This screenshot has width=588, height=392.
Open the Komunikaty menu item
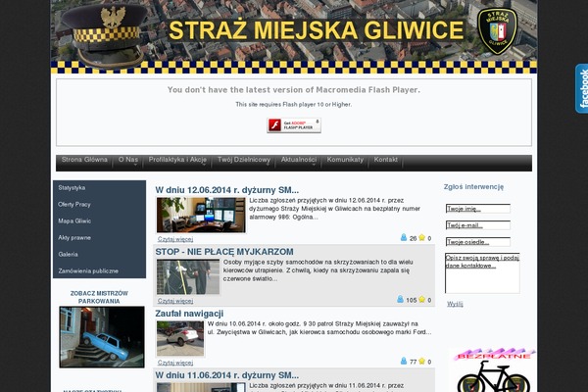click(345, 160)
